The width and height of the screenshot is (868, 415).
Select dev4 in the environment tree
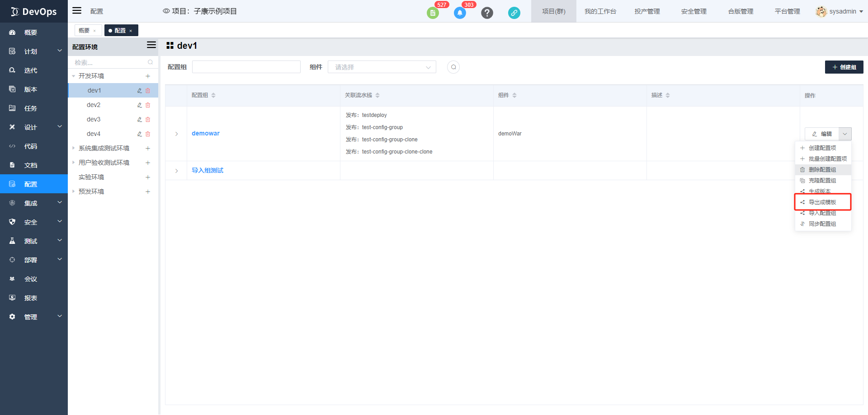click(94, 134)
